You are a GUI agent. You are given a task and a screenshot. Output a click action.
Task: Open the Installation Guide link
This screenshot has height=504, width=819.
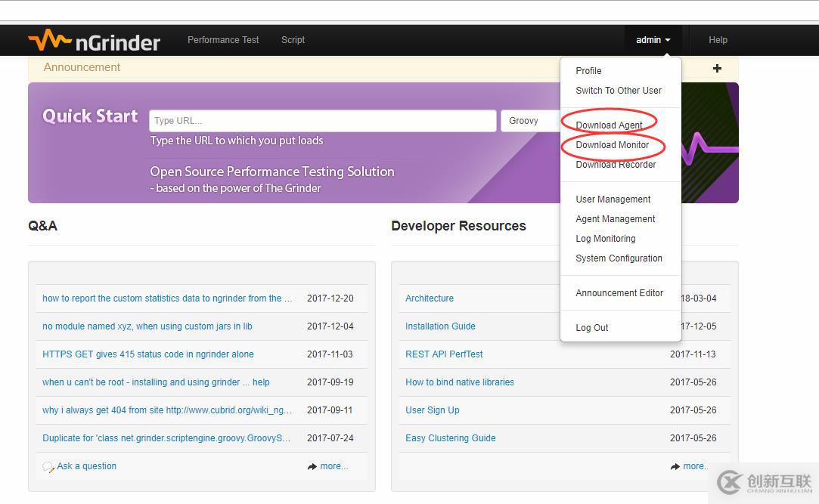pyautogui.click(x=440, y=326)
